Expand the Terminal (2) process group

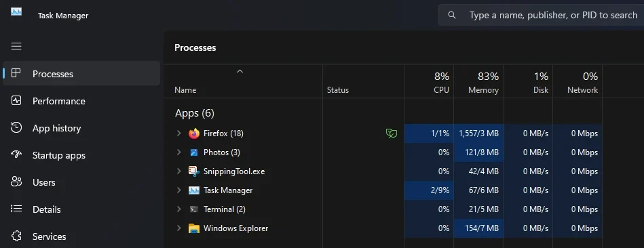178,209
